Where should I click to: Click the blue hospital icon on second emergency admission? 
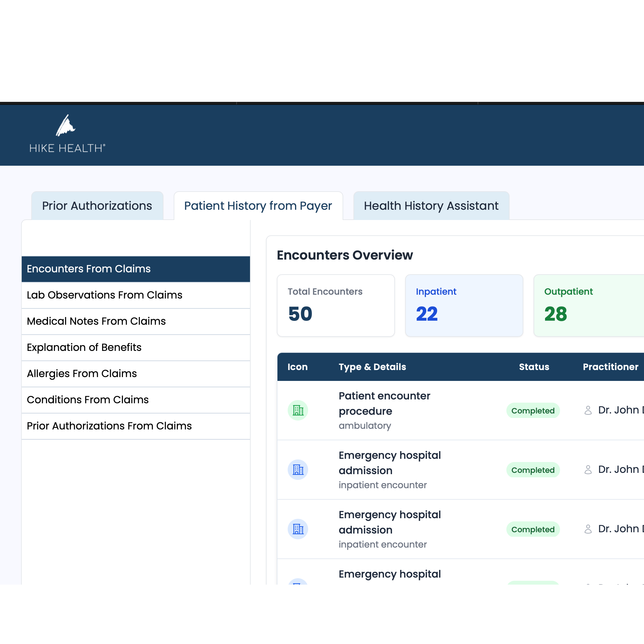pos(298,529)
